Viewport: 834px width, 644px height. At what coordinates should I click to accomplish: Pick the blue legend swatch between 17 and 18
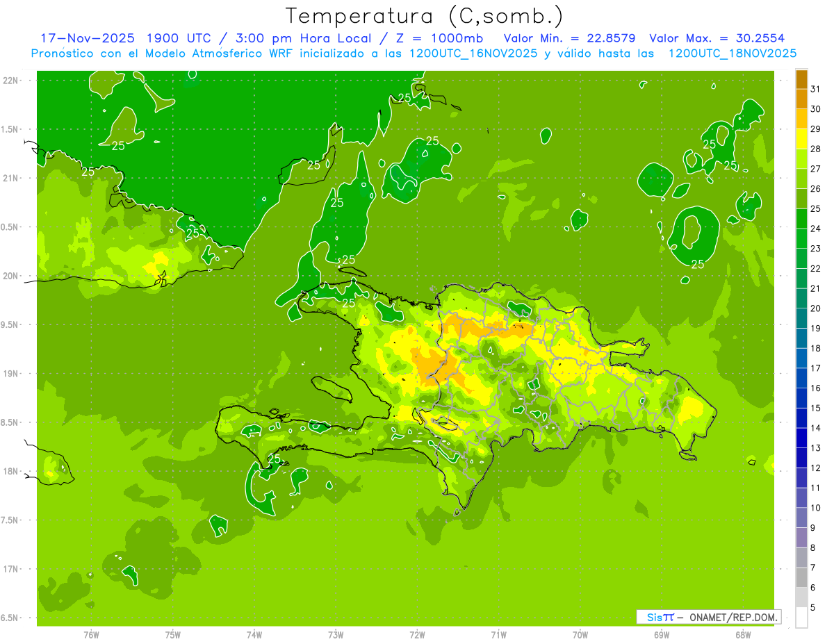[x=802, y=358]
